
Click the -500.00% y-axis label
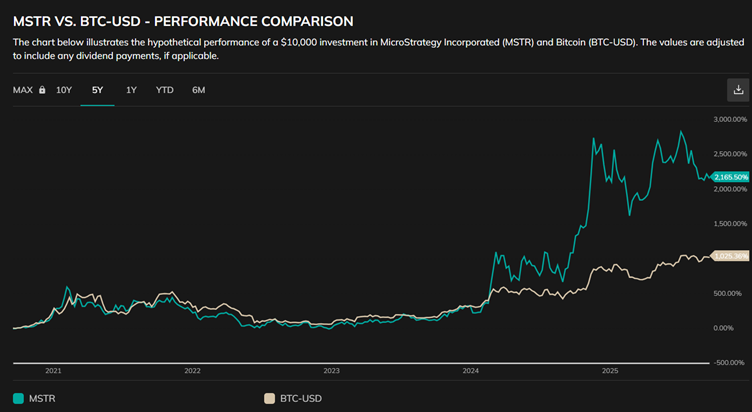coord(729,363)
